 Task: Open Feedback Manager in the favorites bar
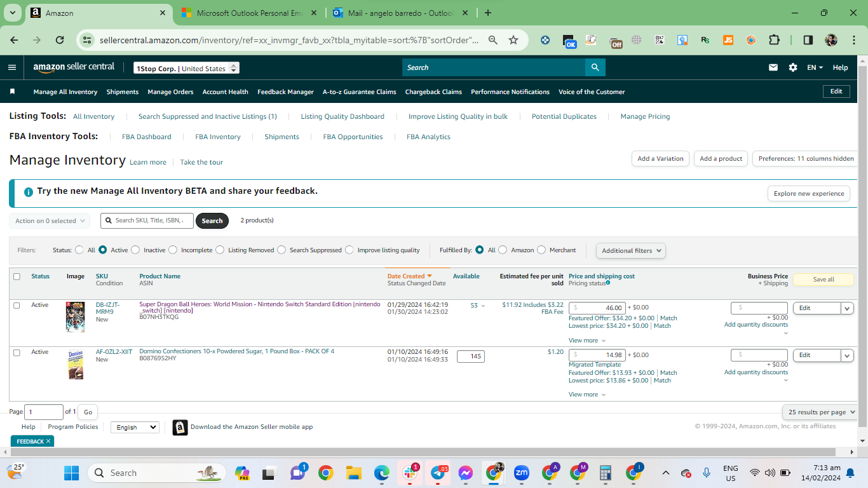pos(285,91)
